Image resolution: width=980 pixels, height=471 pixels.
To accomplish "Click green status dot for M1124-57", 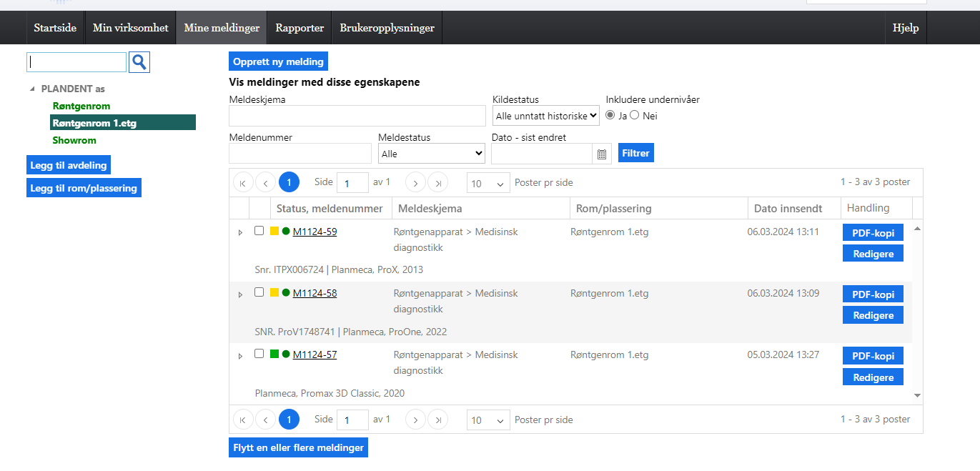I will pyautogui.click(x=286, y=354).
